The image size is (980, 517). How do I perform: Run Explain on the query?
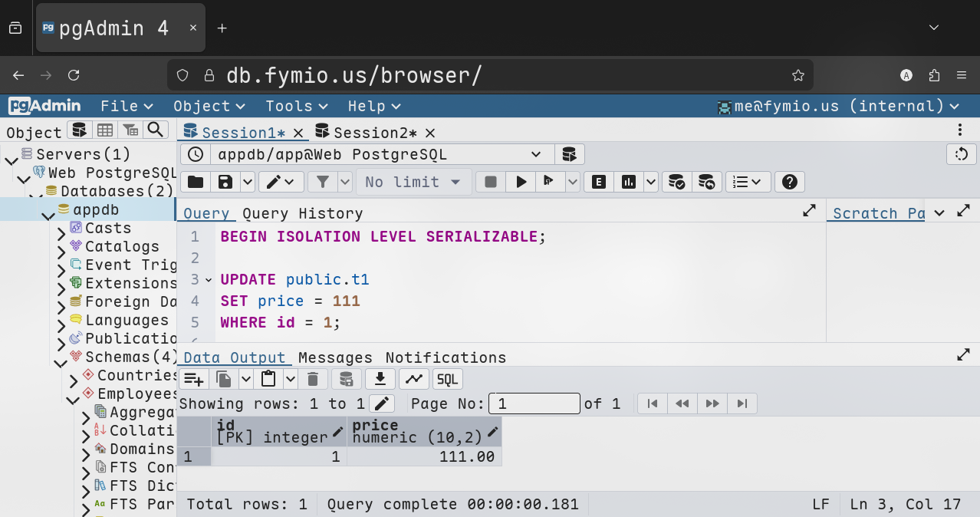pyautogui.click(x=599, y=182)
